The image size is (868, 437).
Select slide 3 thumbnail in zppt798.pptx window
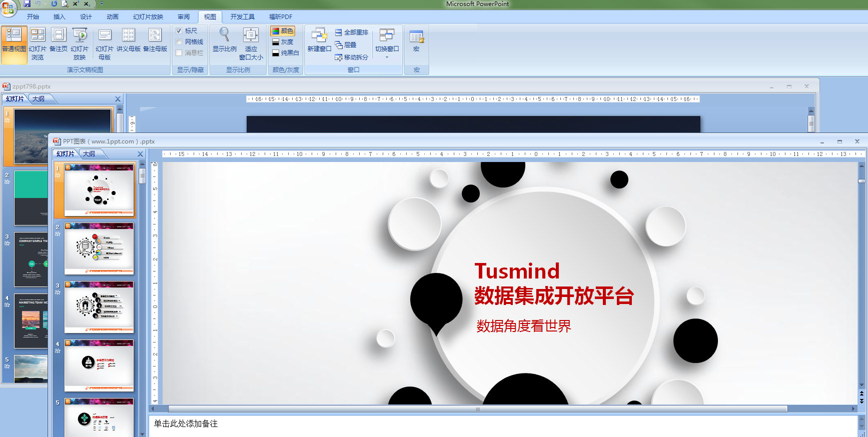point(31,259)
